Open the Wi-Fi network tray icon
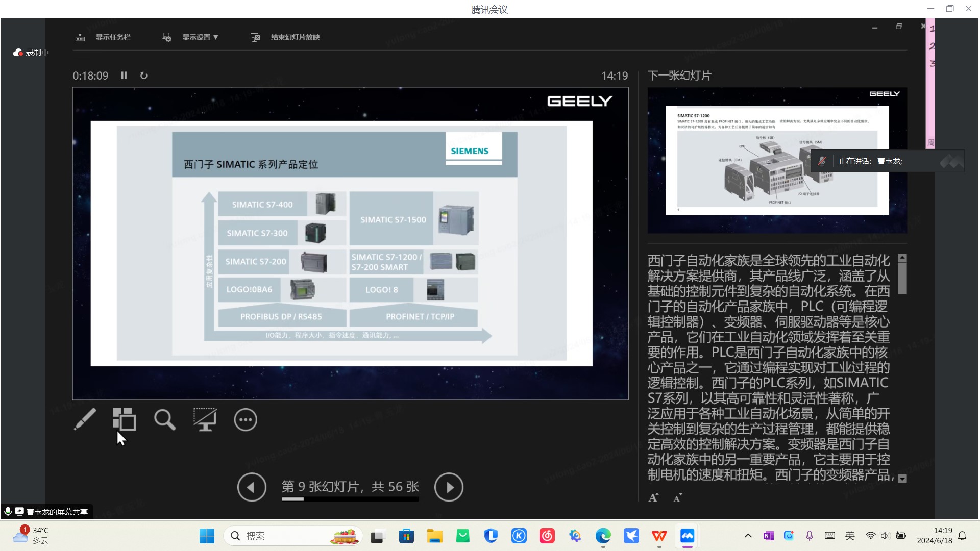980x551 pixels. (870, 536)
